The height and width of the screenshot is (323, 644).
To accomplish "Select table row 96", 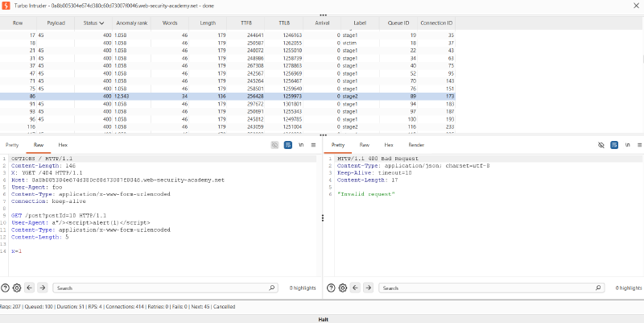I will [227, 119].
